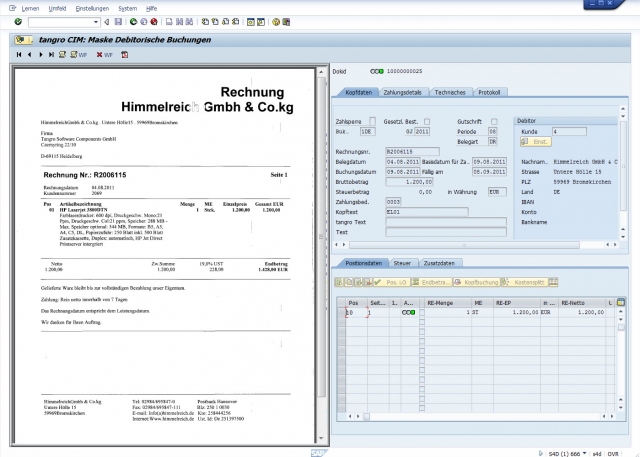
Task: Click the Customize local layout icon
Action: coord(286,22)
